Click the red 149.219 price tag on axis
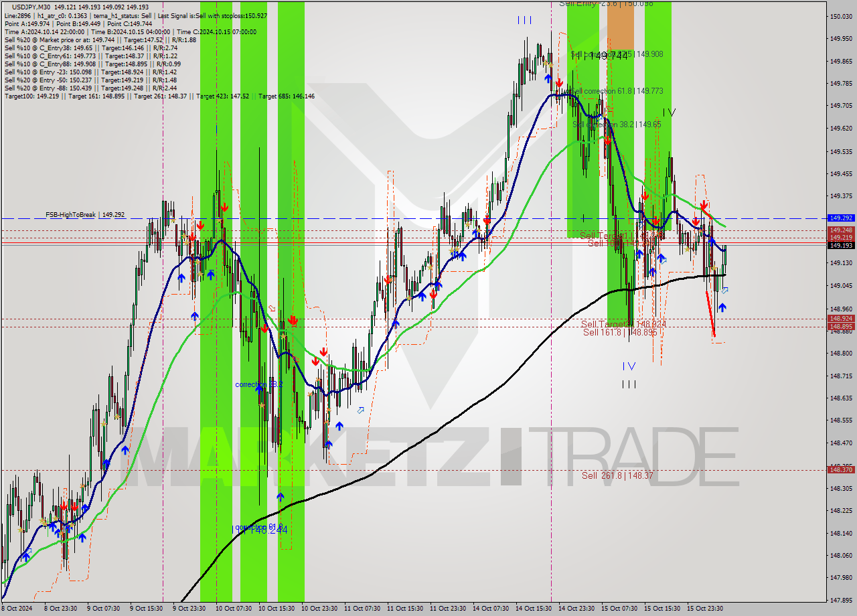 [x=841, y=238]
